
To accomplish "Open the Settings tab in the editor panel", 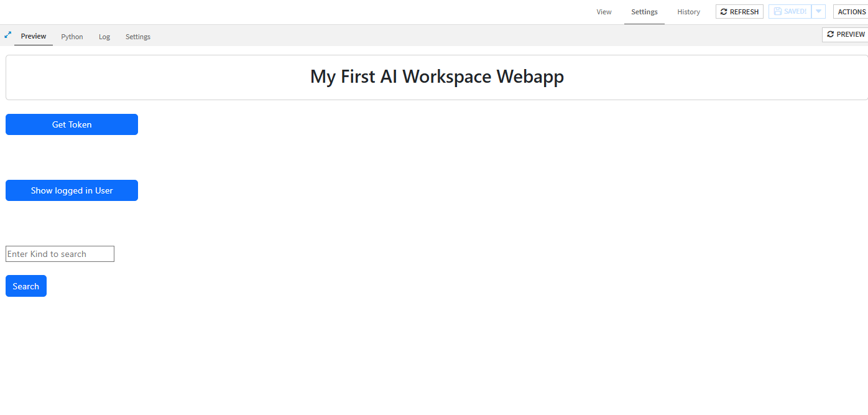I will 138,37.
